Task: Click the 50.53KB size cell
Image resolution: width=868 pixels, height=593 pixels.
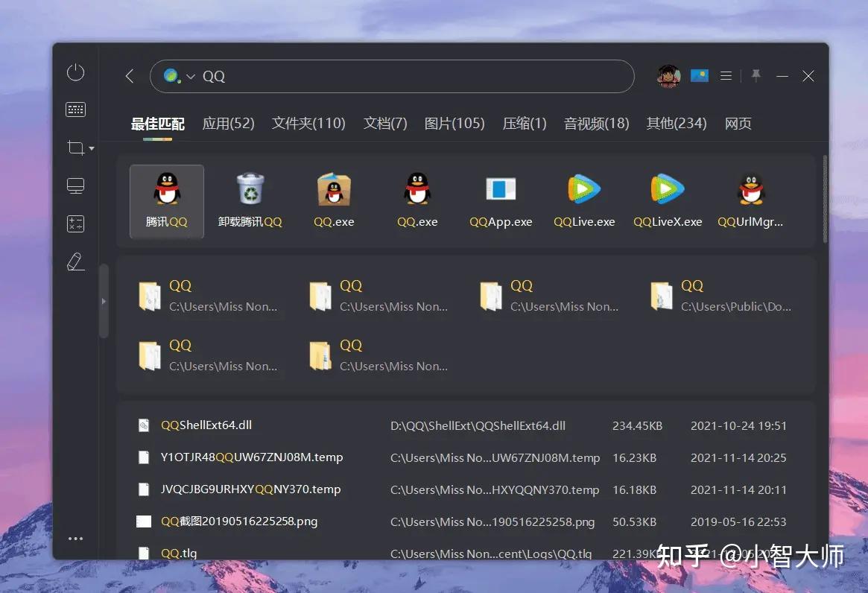Action: tap(634, 522)
